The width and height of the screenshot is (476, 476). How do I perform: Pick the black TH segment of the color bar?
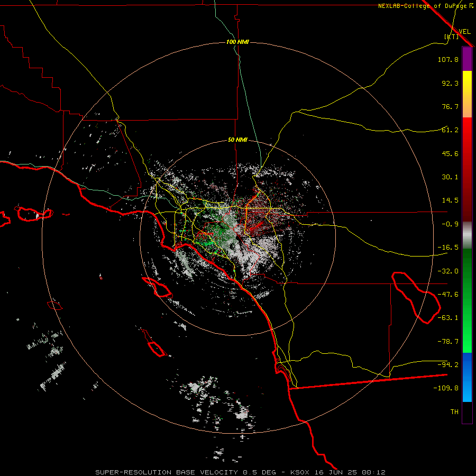click(467, 412)
